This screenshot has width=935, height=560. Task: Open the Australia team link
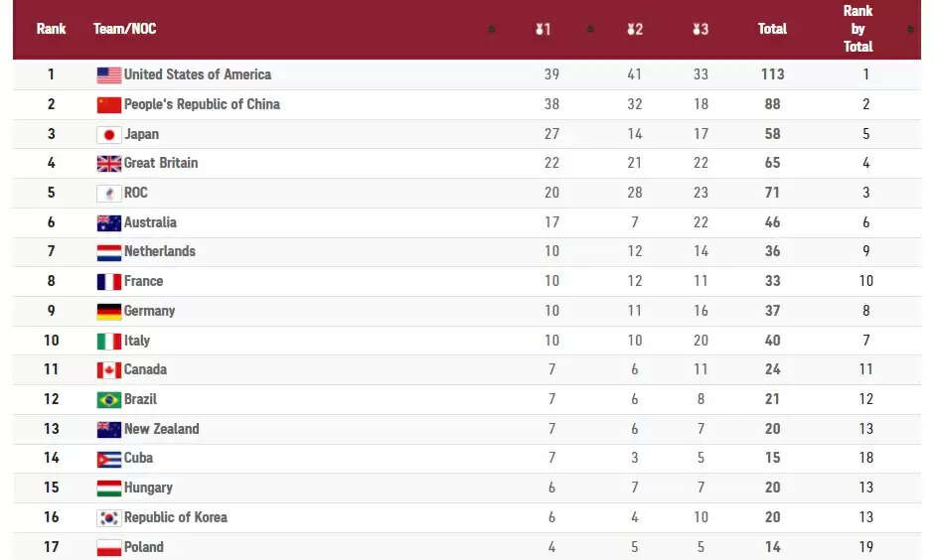[150, 222]
